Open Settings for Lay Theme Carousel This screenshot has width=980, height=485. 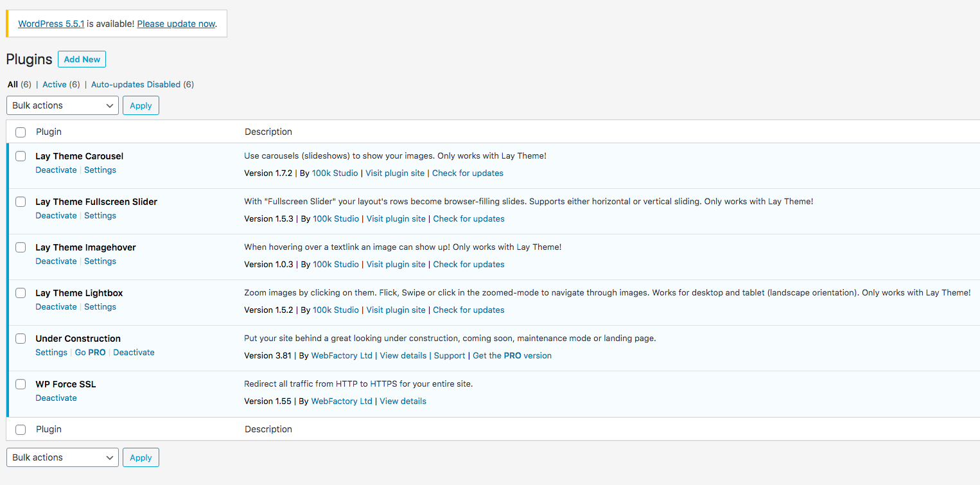100,170
